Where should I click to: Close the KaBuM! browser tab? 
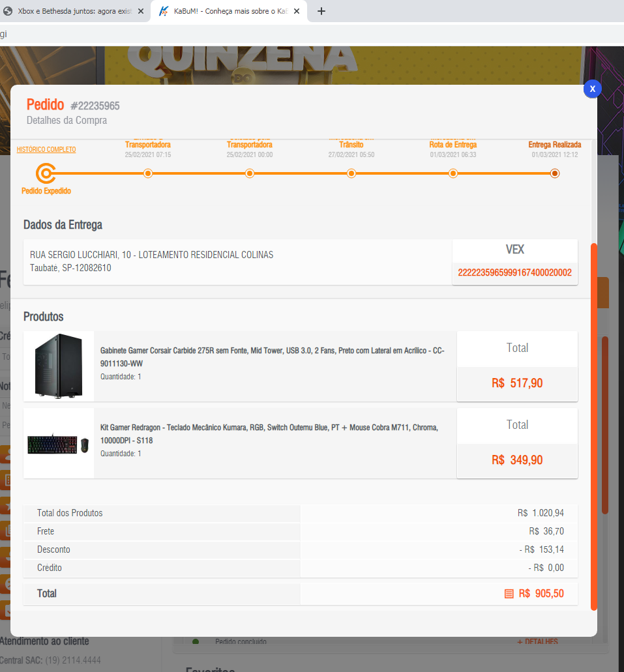[296, 11]
